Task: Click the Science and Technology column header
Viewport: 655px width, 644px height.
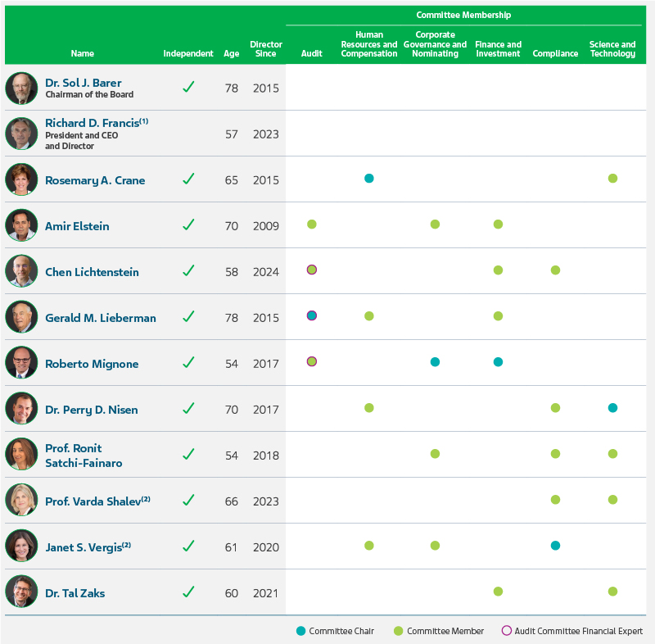Action: click(x=612, y=49)
